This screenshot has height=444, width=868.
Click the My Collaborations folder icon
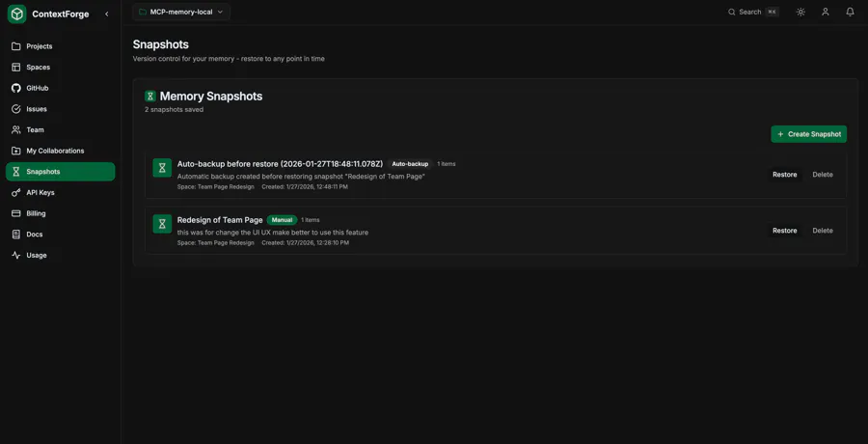coord(16,151)
